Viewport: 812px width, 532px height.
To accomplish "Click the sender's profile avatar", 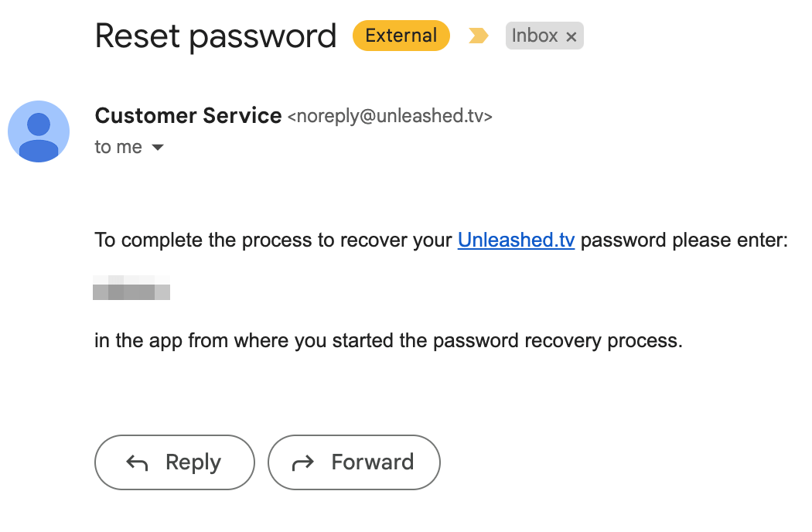I will pos(39,131).
